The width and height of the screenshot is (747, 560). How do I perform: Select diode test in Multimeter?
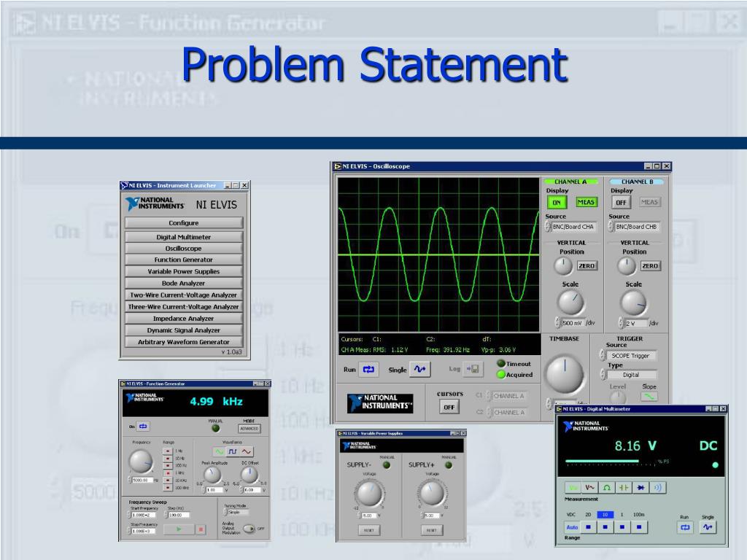point(640,488)
